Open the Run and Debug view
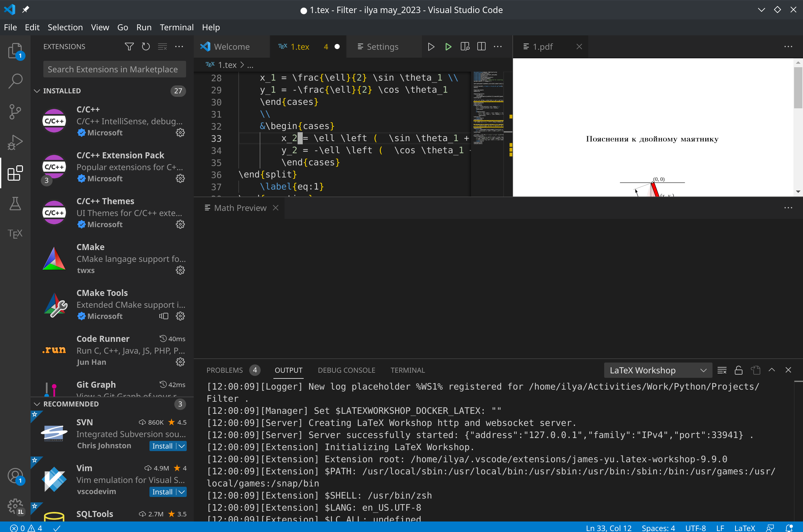 click(15, 142)
